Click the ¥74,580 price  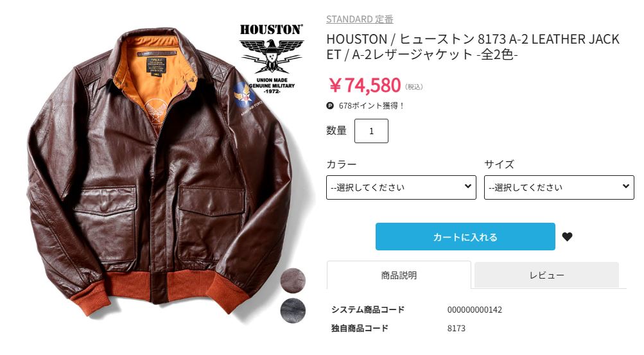tap(365, 85)
